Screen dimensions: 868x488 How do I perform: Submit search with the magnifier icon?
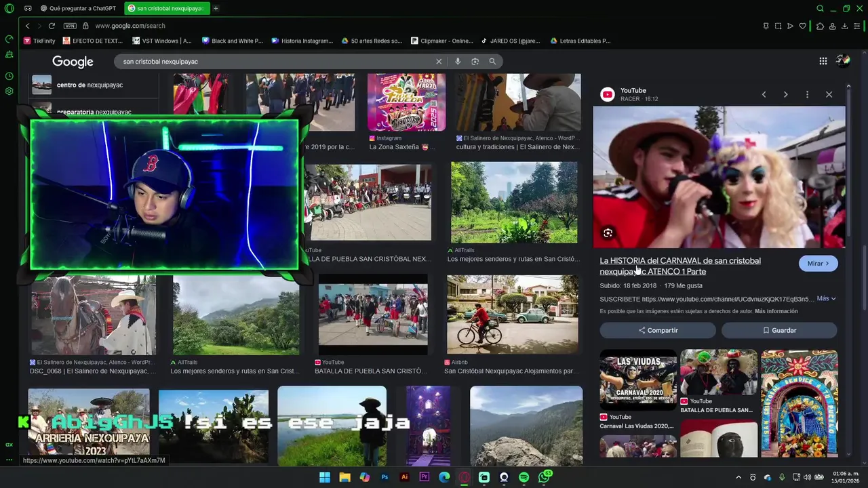(492, 61)
